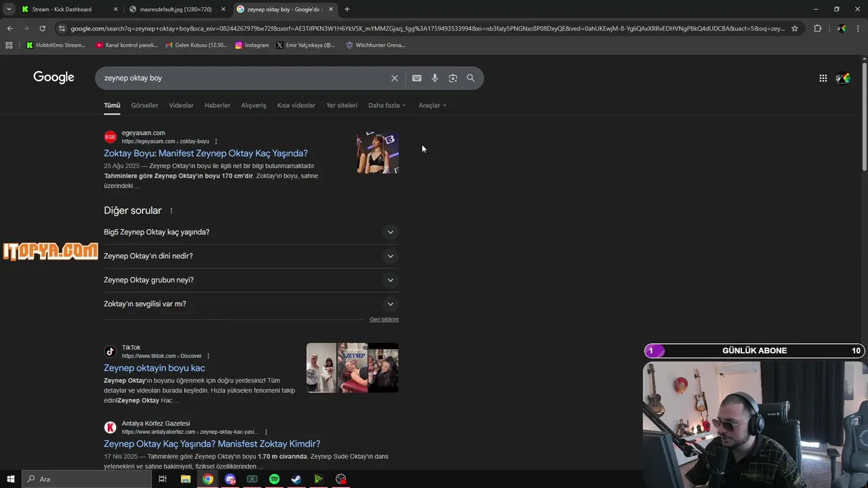Viewport: 868px width, 488px height.
Task: Open the Daha fazla dropdown
Action: pyautogui.click(x=387, y=106)
